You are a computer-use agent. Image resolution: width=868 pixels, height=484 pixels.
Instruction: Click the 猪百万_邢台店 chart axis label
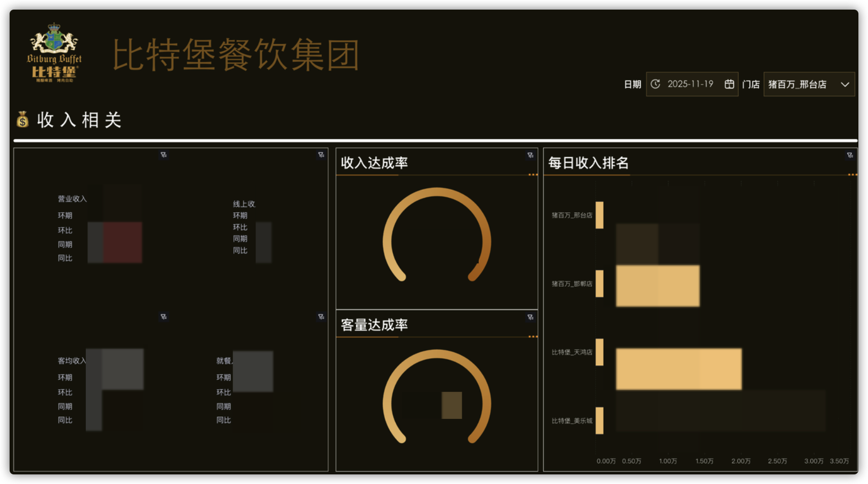click(572, 215)
